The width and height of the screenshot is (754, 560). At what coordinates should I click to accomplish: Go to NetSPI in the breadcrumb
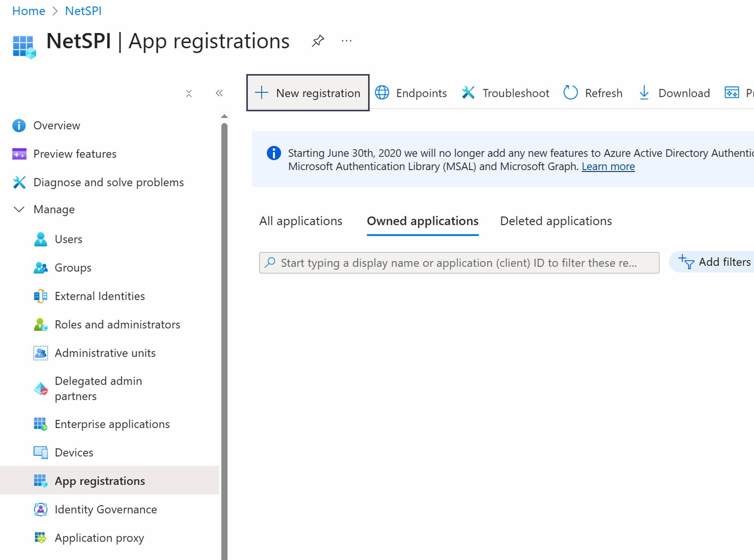[x=83, y=11]
